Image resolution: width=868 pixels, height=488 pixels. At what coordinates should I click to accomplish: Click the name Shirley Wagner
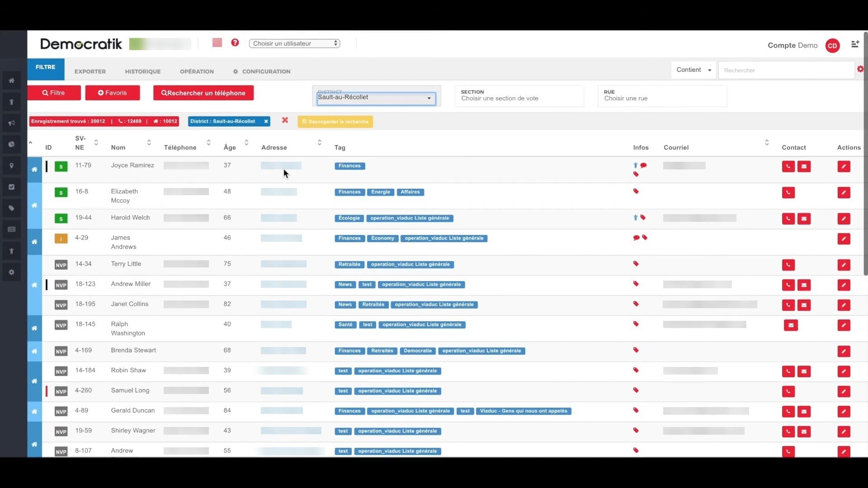pyautogui.click(x=133, y=430)
